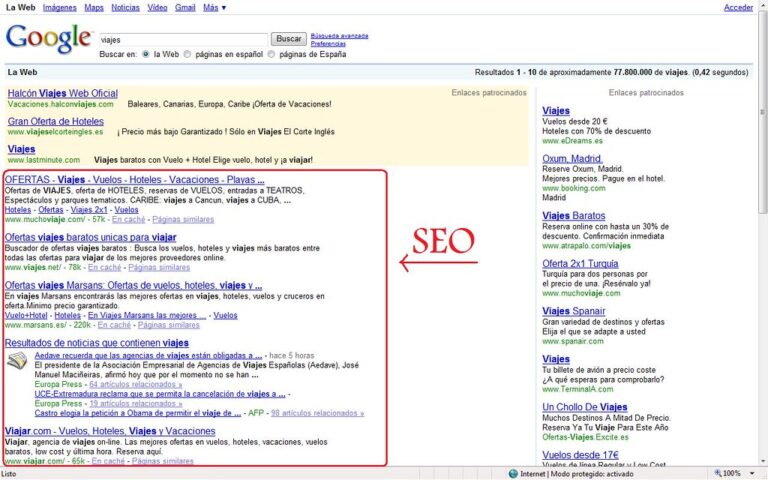Click the Internet globe icon in status bar

[x=513, y=474]
